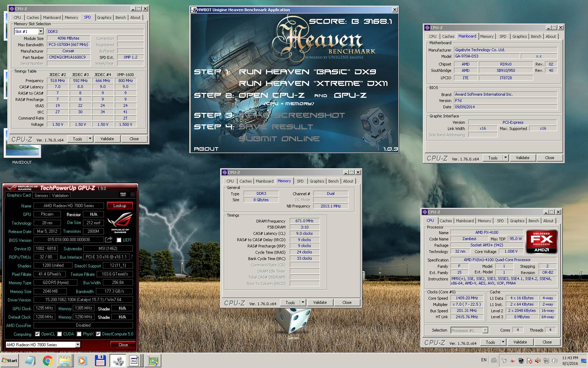Expand Tools dropdown arrow in CPU tab CPU-Z window
Screen dimensions: 588x368
[x=503, y=342]
